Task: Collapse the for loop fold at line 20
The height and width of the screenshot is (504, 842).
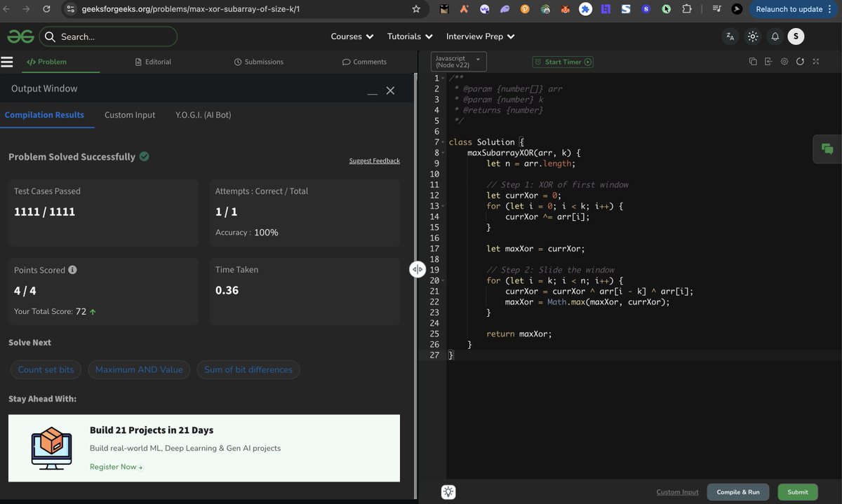Action: coord(443,280)
